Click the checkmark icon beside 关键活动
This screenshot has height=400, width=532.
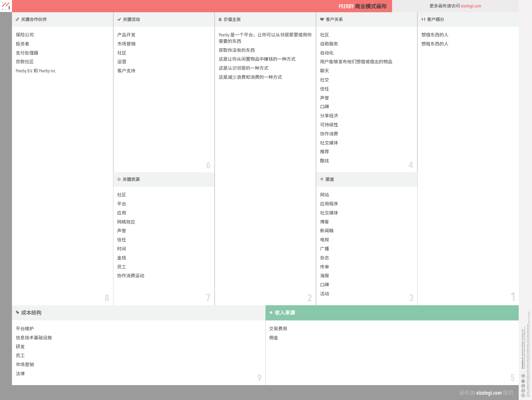pos(119,19)
